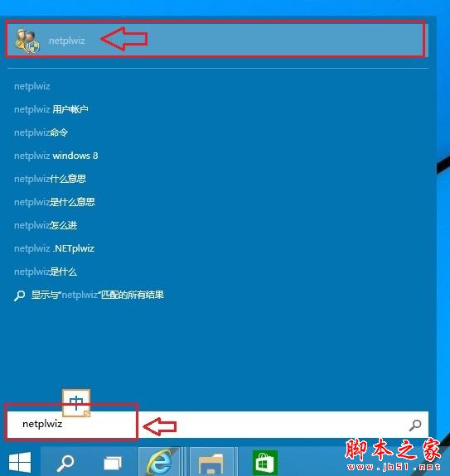Select suggestion 'netplwiz 用户帐户'
The image size is (450, 476).
51,109
